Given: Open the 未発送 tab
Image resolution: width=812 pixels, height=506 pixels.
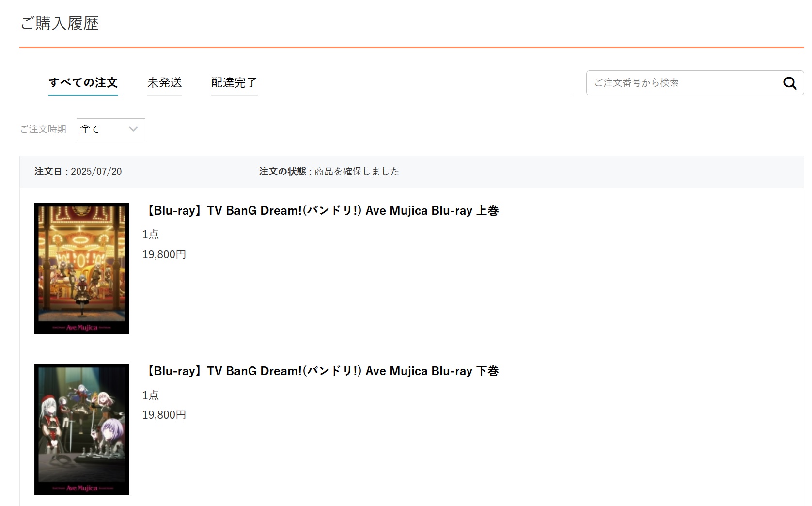Looking at the screenshot, I should (165, 83).
